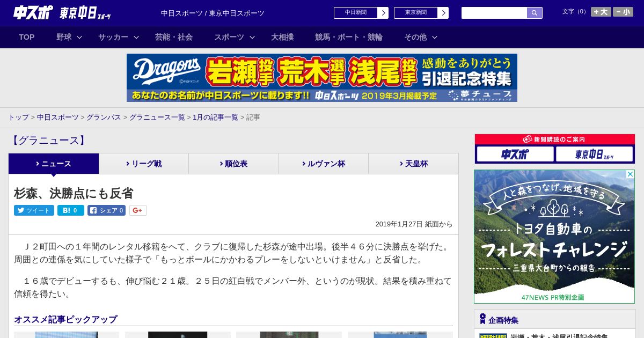This screenshot has width=644, height=338.
Task: Click the article title 杉森、決勝点にも反省
Action: [x=74, y=193]
